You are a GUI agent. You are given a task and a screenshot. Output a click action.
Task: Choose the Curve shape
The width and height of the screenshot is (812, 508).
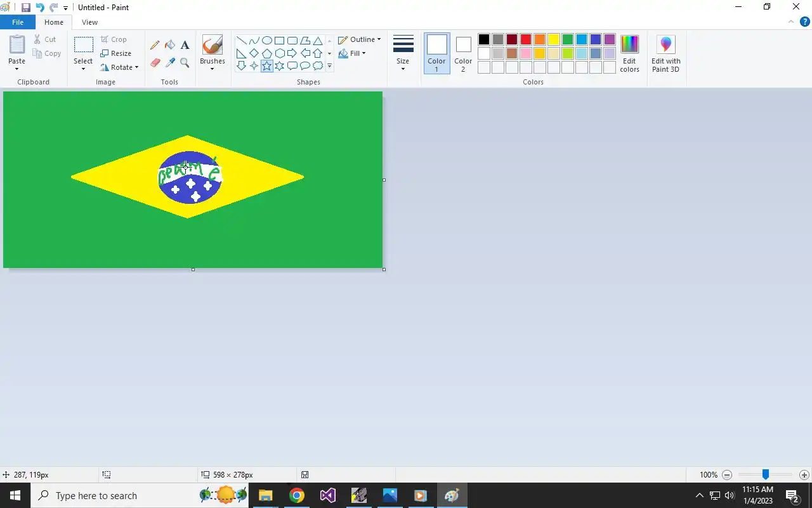tap(254, 41)
